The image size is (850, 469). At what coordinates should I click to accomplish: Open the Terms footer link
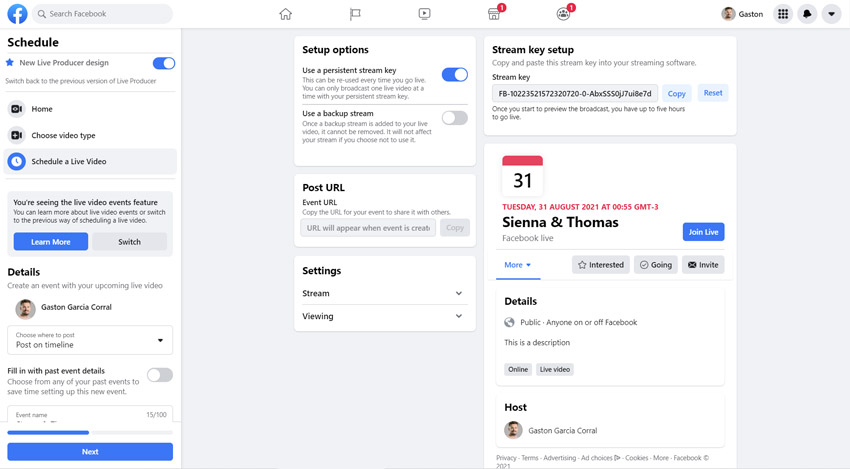530,458
